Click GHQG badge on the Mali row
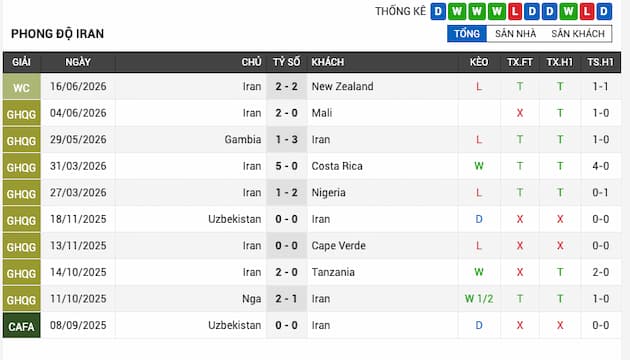 pyautogui.click(x=22, y=113)
